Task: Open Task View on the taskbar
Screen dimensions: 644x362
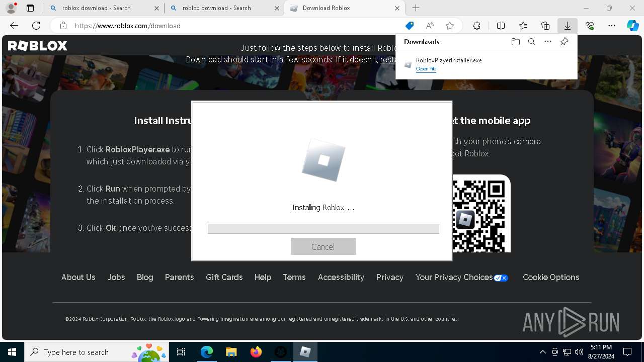Action: point(181,352)
